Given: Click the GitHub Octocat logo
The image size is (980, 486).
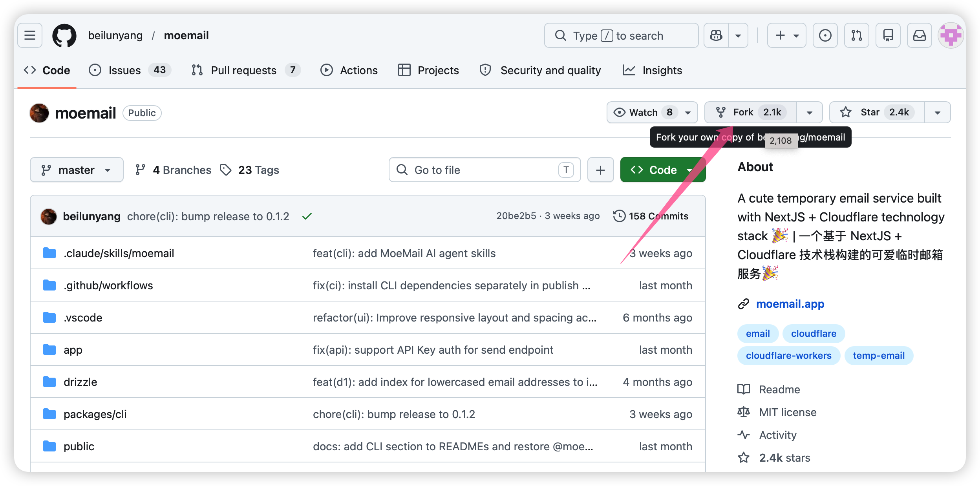Looking at the screenshot, I should (x=64, y=35).
